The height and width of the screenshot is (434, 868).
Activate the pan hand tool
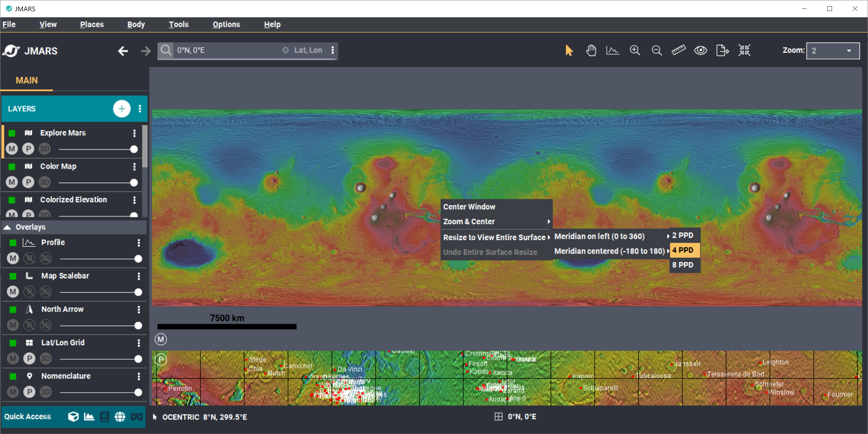click(x=591, y=51)
